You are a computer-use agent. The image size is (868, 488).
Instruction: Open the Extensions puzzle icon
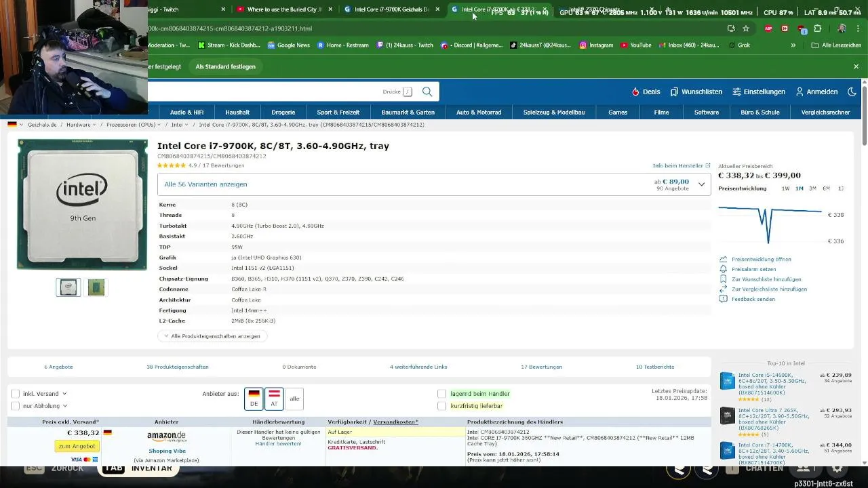pyautogui.click(x=817, y=28)
